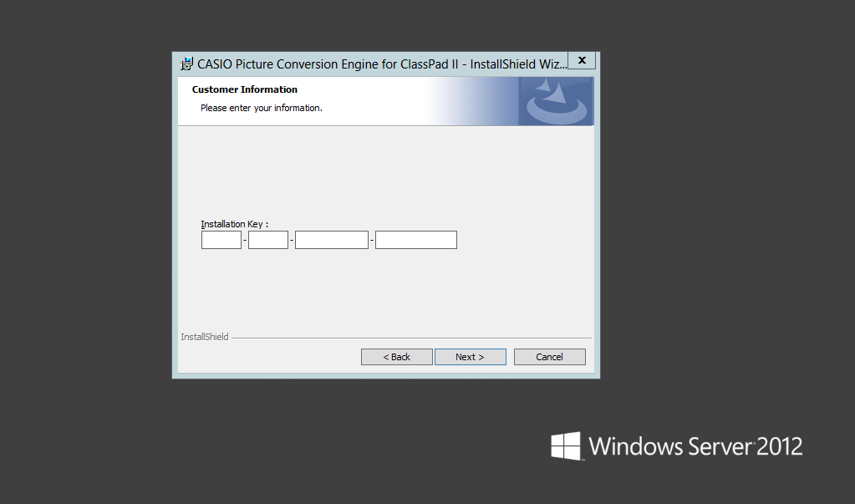Cancel the installation

[550, 357]
